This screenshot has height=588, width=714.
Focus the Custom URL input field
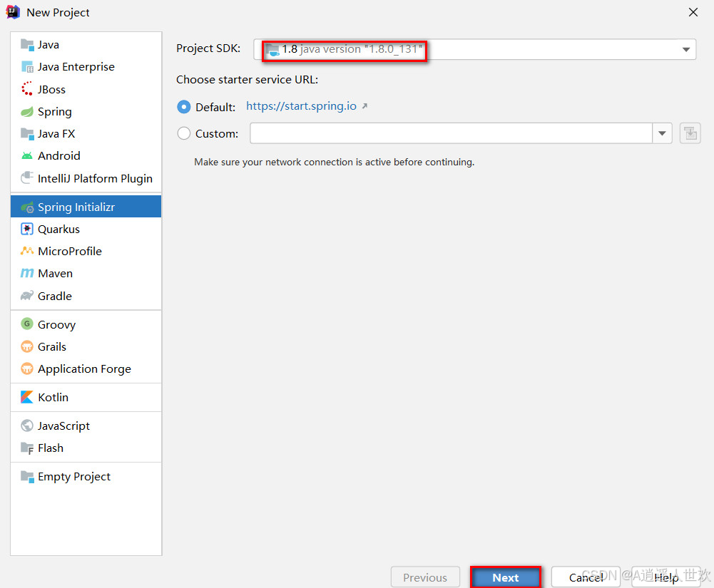tap(452, 133)
